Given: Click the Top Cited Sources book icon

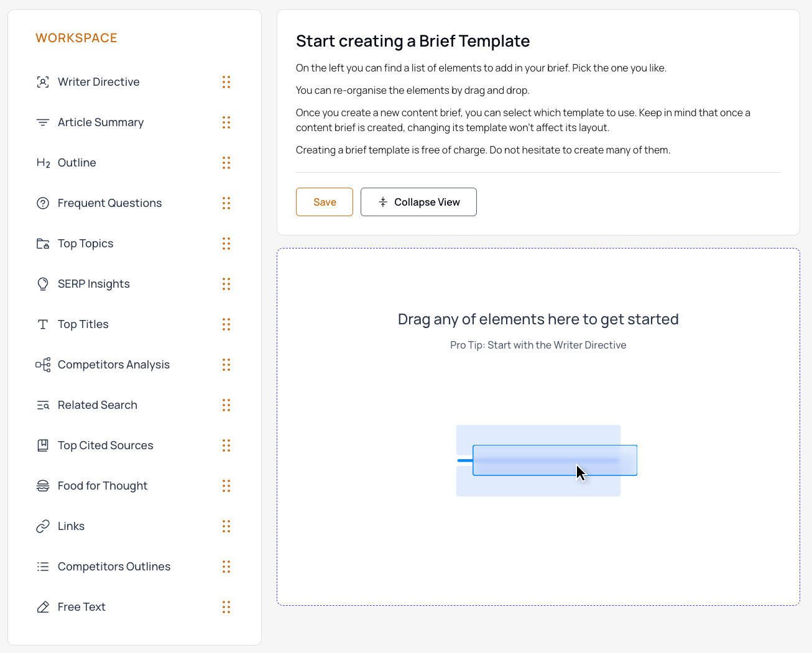Looking at the screenshot, I should click(x=42, y=445).
